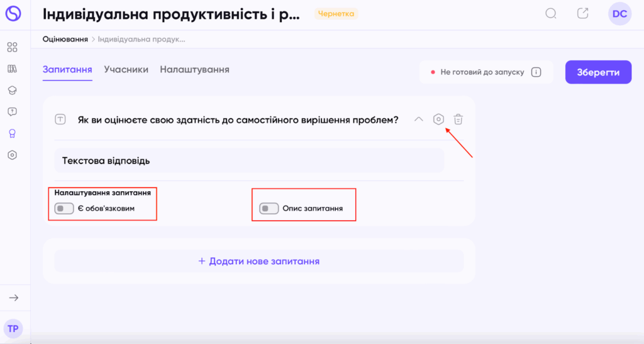
Task: Open the sidebar hexagon settings icon
Action: pos(12,155)
